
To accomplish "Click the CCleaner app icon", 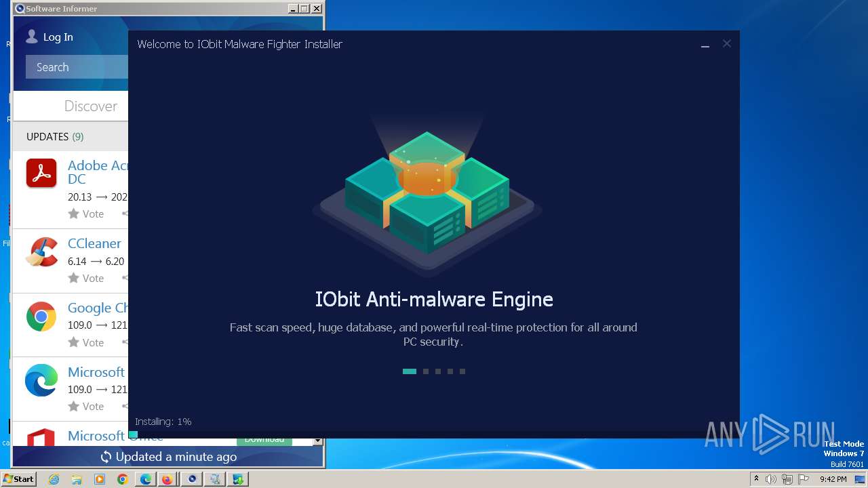I will tap(41, 252).
